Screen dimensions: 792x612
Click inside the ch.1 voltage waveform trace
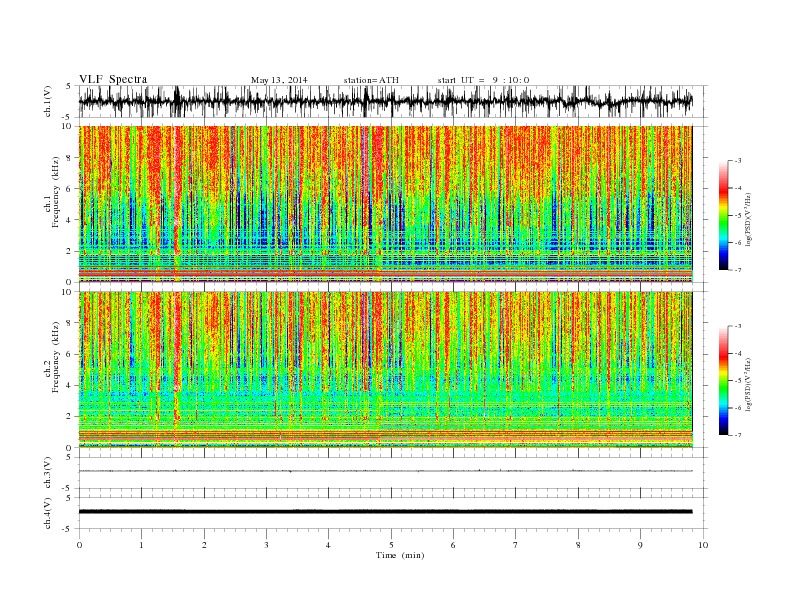click(x=385, y=101)
